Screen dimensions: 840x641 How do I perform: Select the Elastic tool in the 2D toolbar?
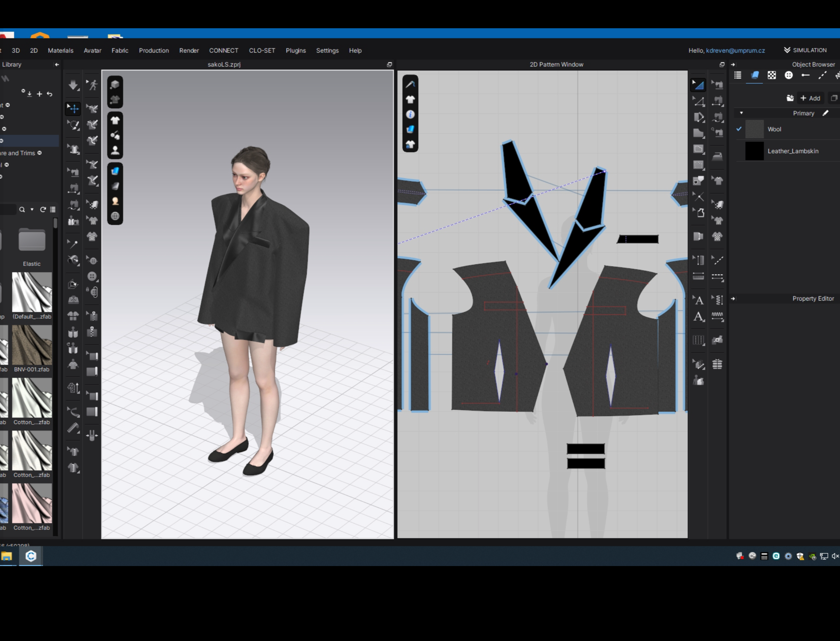coord(718,300)
